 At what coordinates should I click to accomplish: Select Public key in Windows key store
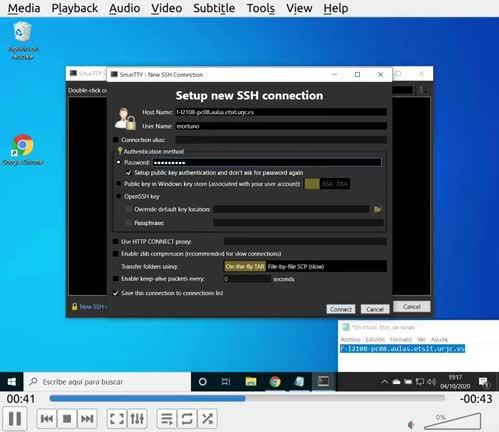click(119, 184)
